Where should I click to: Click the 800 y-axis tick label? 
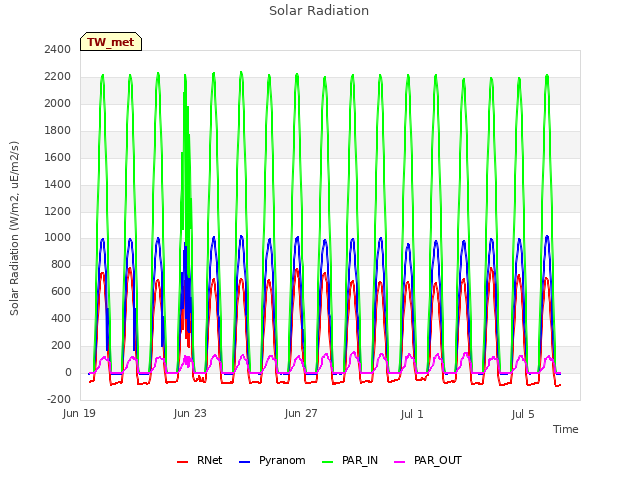pos(61,264)
